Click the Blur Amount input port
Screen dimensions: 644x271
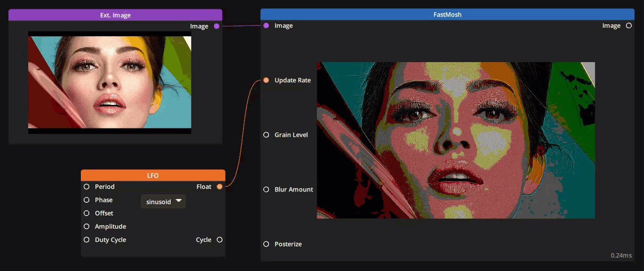(x=266, y=190)
